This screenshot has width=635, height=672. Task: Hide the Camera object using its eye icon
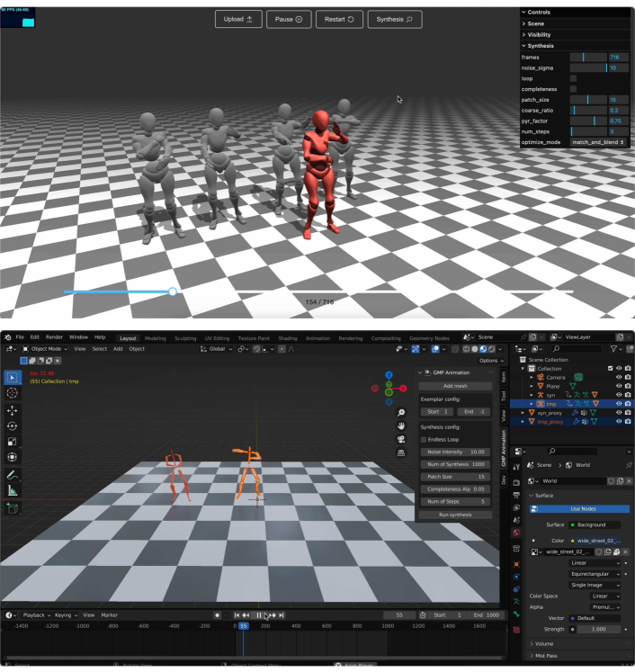tap(618, 377)
